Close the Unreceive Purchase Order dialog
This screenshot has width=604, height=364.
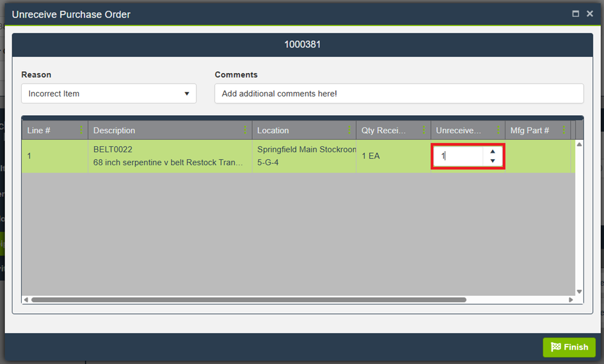590,14
